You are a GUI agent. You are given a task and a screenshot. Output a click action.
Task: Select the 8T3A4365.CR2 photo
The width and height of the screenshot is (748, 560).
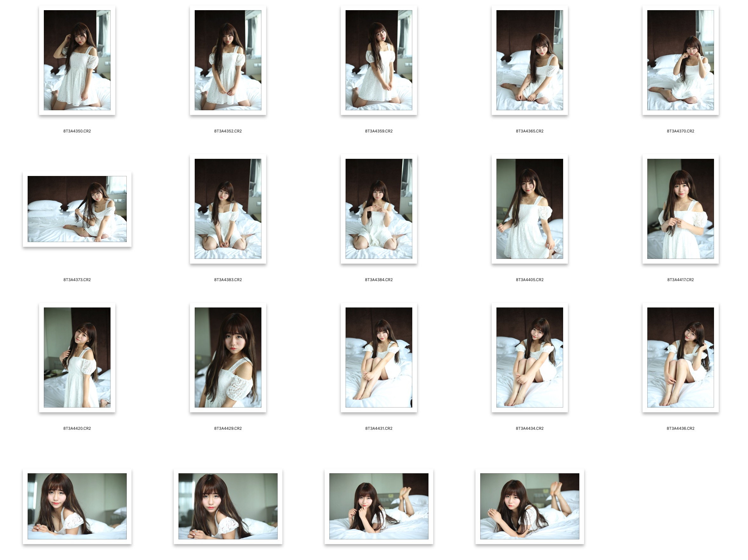click(529, 60)
